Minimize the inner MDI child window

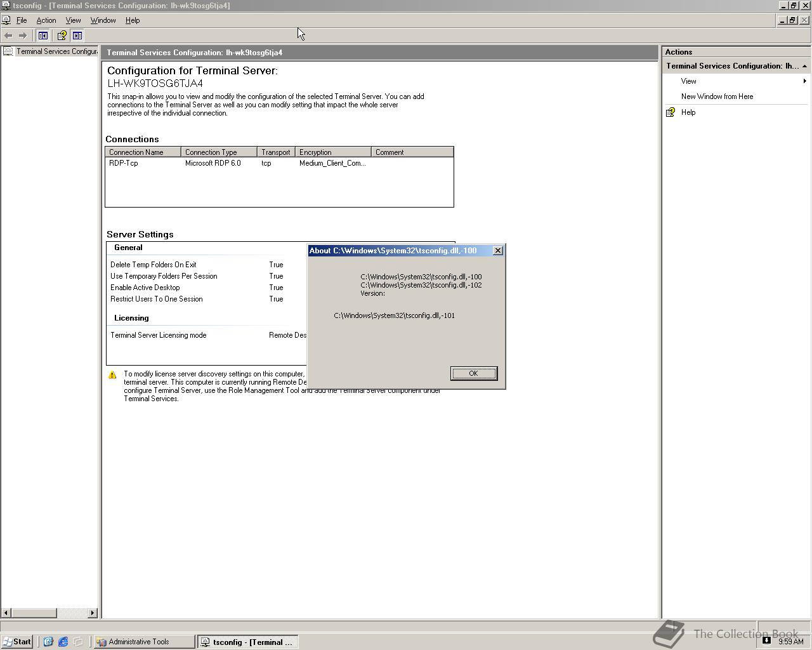[782, 20]
